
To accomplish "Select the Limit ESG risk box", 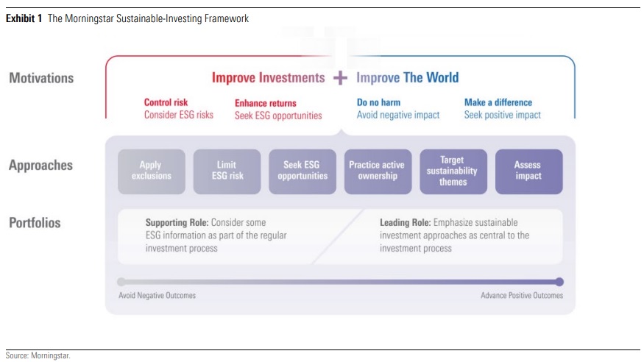I will [x=227, y=171].
